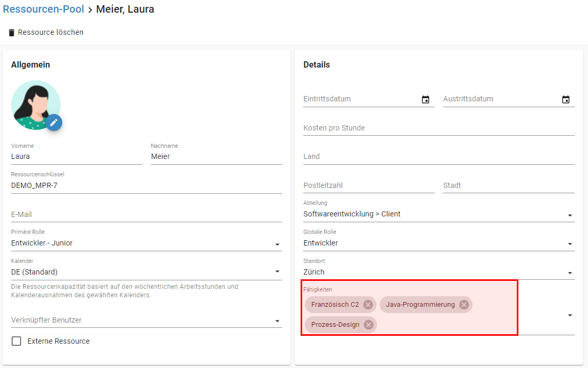Open the Abteilung dropdown
This screenshot has width=588, height=368.
(570, 215)
